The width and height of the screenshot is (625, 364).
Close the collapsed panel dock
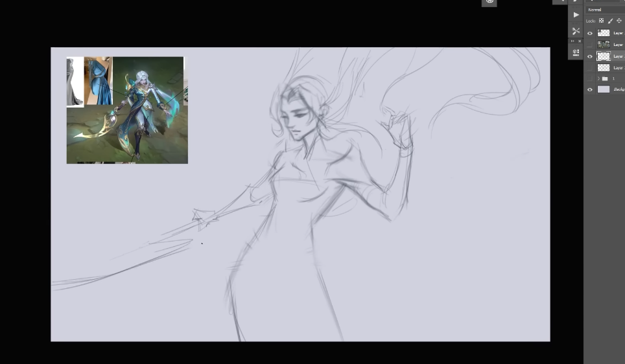tap(580, 41)
